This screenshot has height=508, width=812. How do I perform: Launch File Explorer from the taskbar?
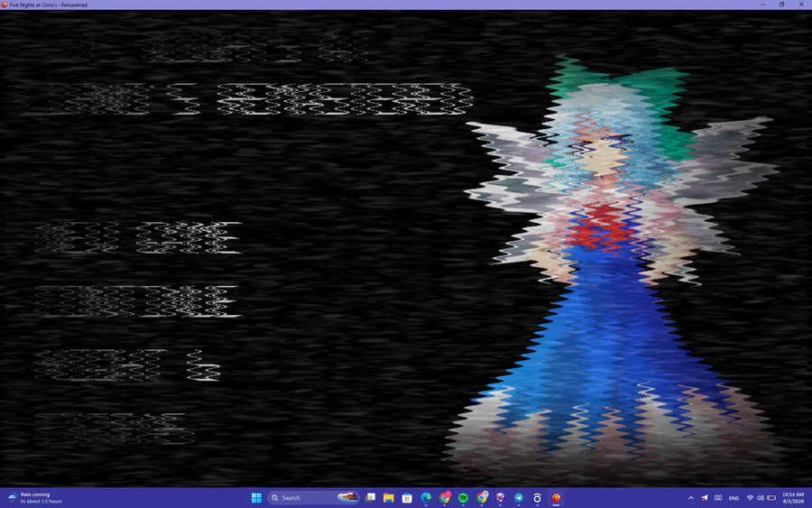388,498
